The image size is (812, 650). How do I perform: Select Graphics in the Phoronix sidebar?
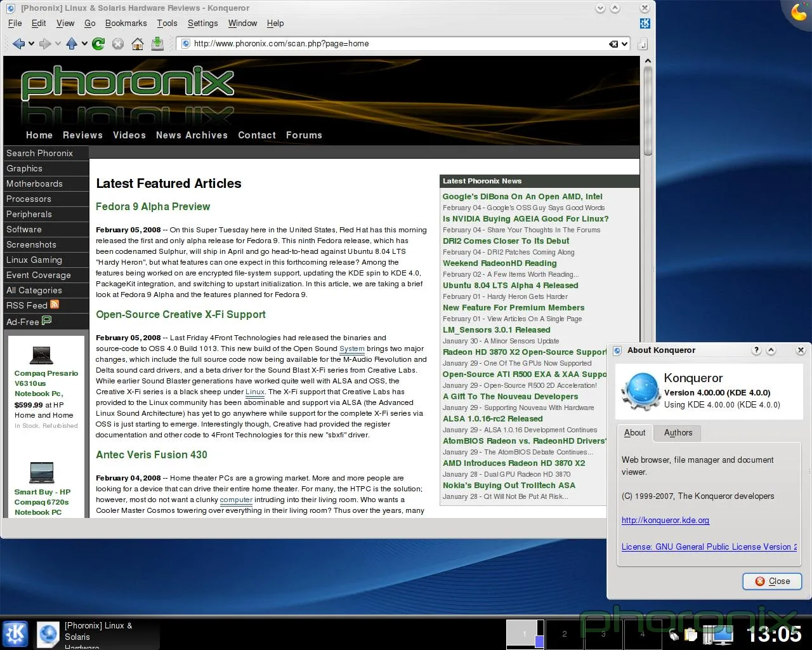[x=46, y=168]
